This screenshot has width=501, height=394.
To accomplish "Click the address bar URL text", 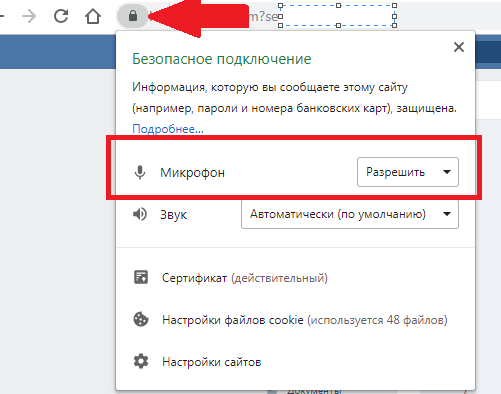I will [263, 16].
